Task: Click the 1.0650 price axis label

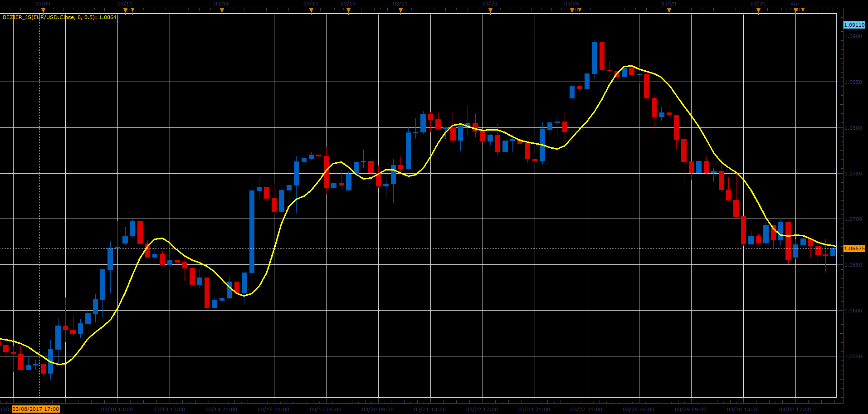Action: (x=853, y=265)
